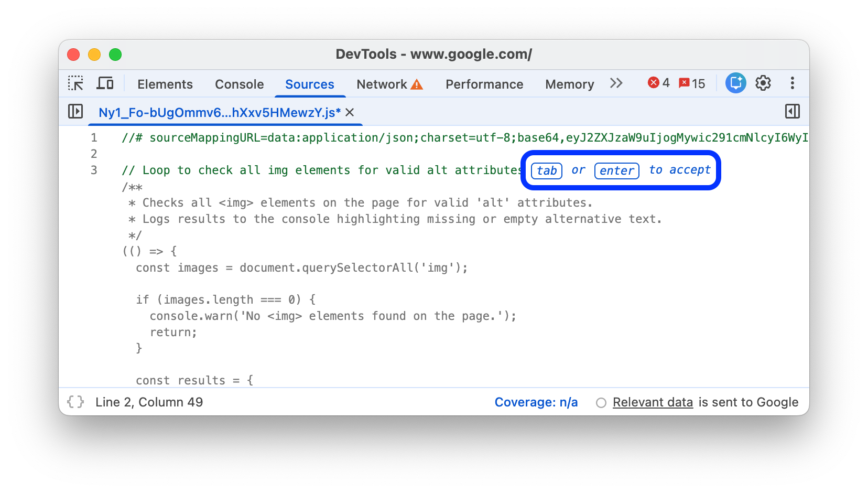The height and width of the screenshot is (493, 868).
Task: Click the Line 2, Column 49 status
Action: tap(149, 402)
